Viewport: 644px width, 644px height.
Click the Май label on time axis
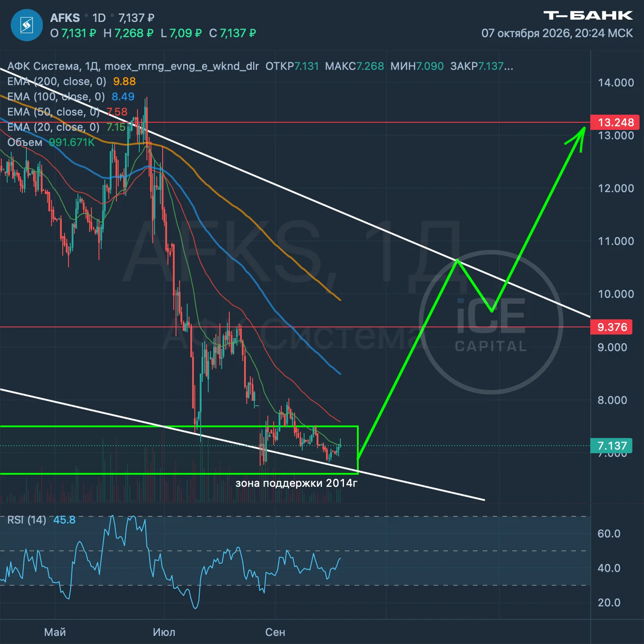(x=55, y=632)
